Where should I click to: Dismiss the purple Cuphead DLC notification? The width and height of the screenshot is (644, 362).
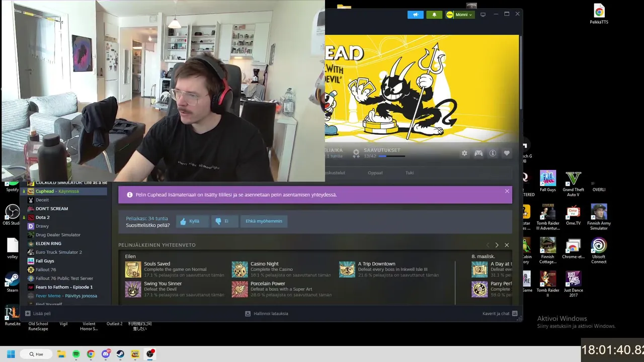pyautogui.click(x=507, y=191)
